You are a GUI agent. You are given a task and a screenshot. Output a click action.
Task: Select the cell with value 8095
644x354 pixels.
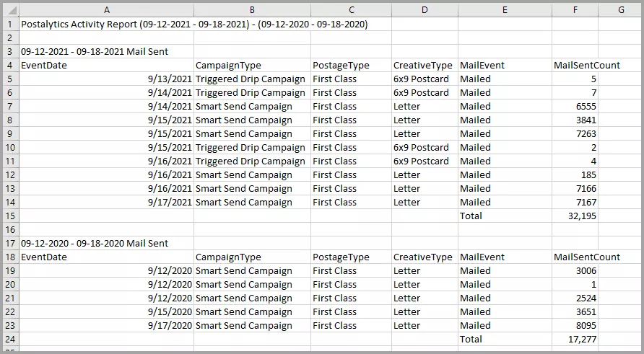pyautogui.click(x=575, y=325)
